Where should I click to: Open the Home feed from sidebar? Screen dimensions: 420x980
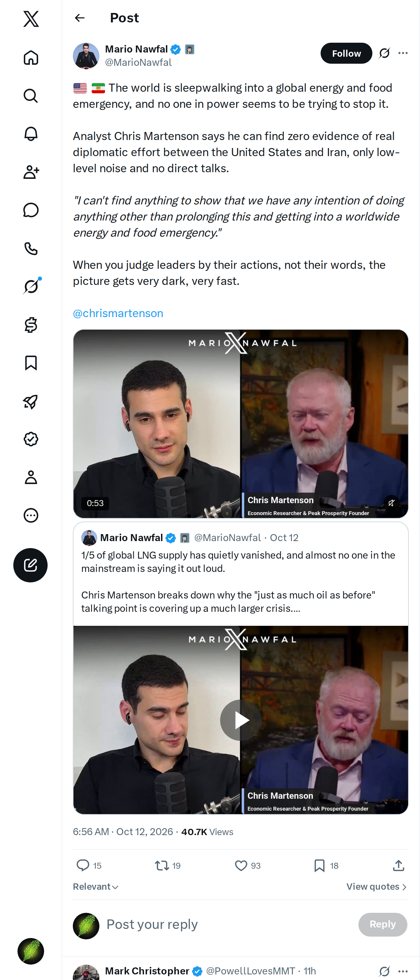(x=31, y=58)
